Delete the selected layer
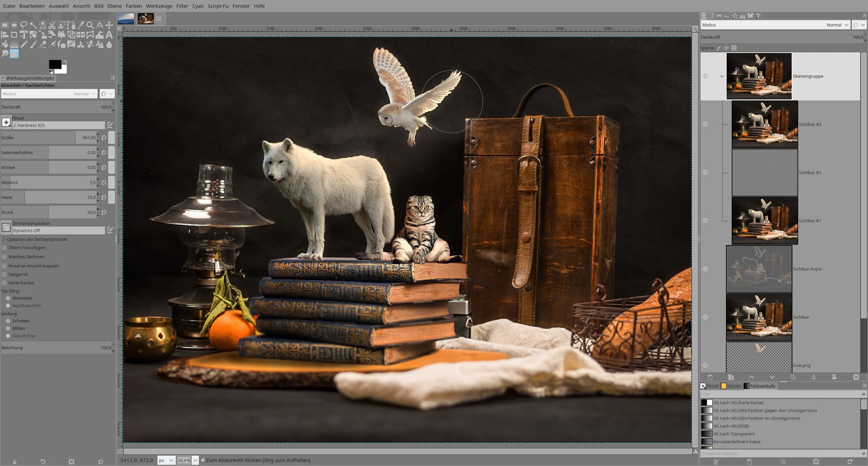868x466 pixels. [x=856, y=377]
